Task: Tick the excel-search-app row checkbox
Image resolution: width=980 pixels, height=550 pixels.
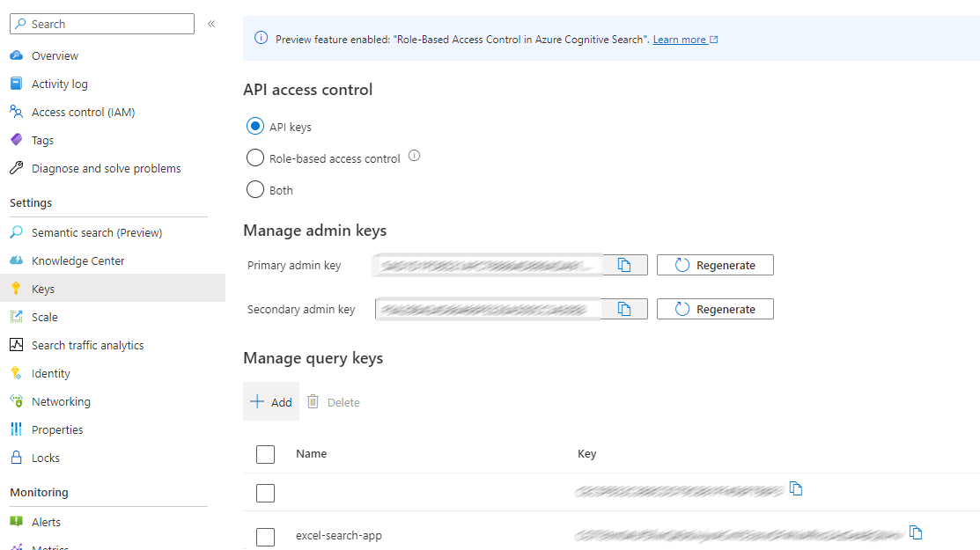Action: tap(266, 536)
